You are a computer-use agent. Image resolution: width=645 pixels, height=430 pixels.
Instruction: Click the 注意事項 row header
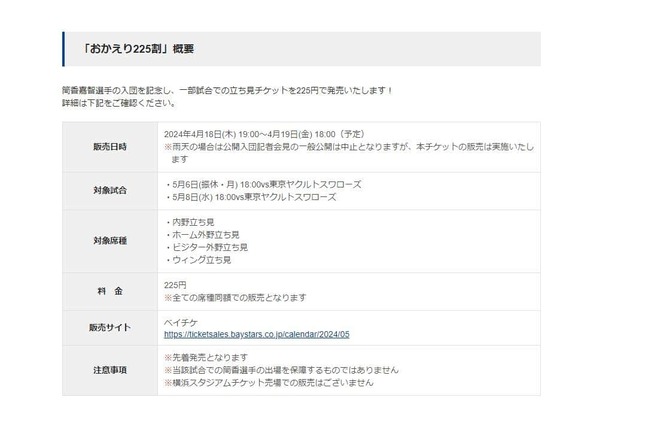[x=110, y=370]
